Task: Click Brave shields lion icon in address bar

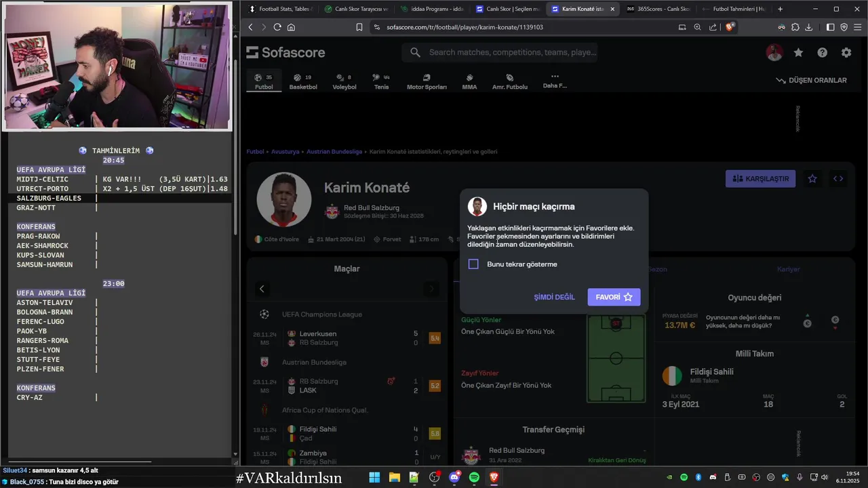Action: (x=730, y=27)
